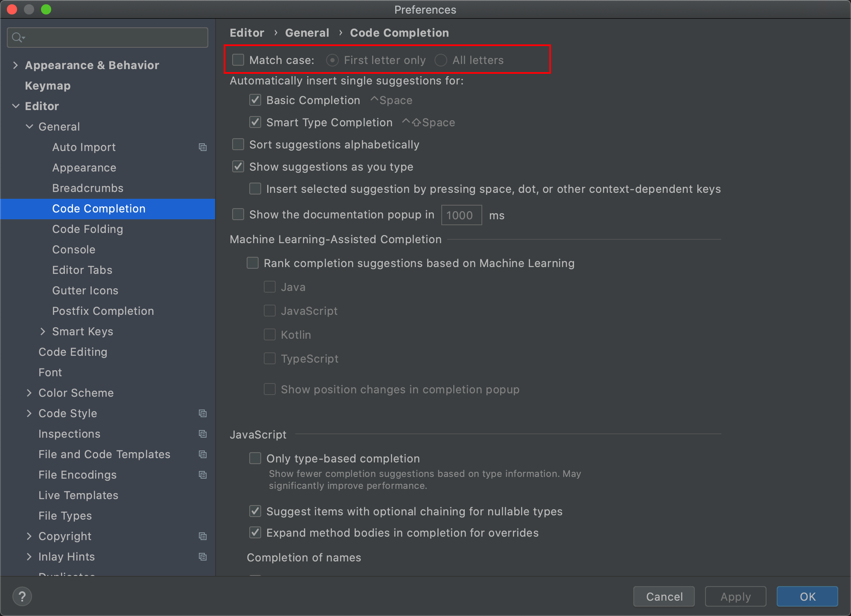The image size is (851, 616).
Task: Click the project-level icon next to Code Style
Action: pos(203,413)
